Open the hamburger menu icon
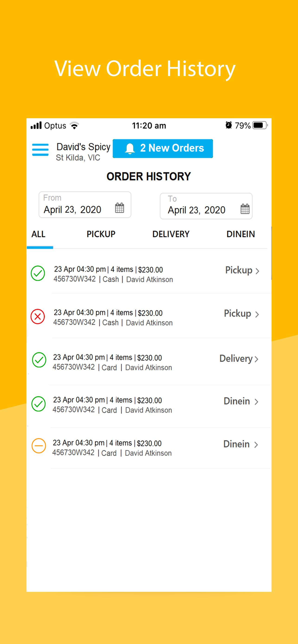 coord(40,150)
